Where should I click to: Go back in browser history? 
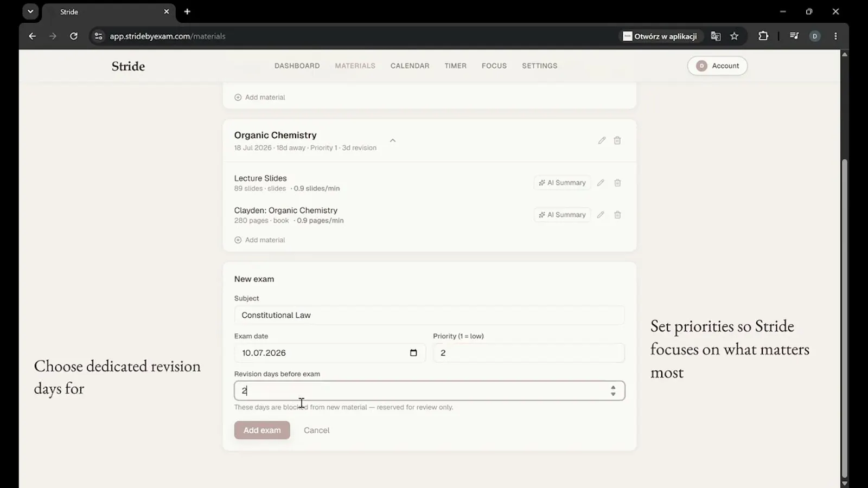(32, 36)
